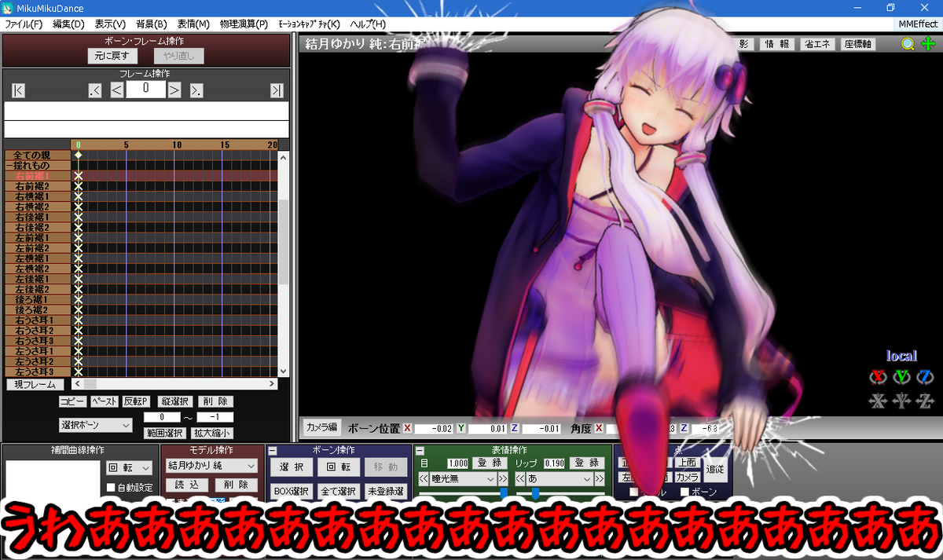Viewport: 943px width, 560px height.
Task: Collapse the ボーン操作 panel
Action: pyautogui.click(x=273, y=451)
